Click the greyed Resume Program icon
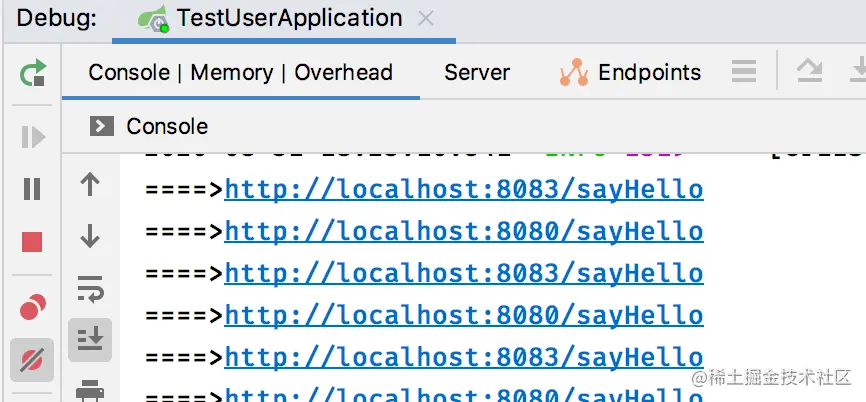Viewport: 866px width, 402px height. [x=33, y=137]
